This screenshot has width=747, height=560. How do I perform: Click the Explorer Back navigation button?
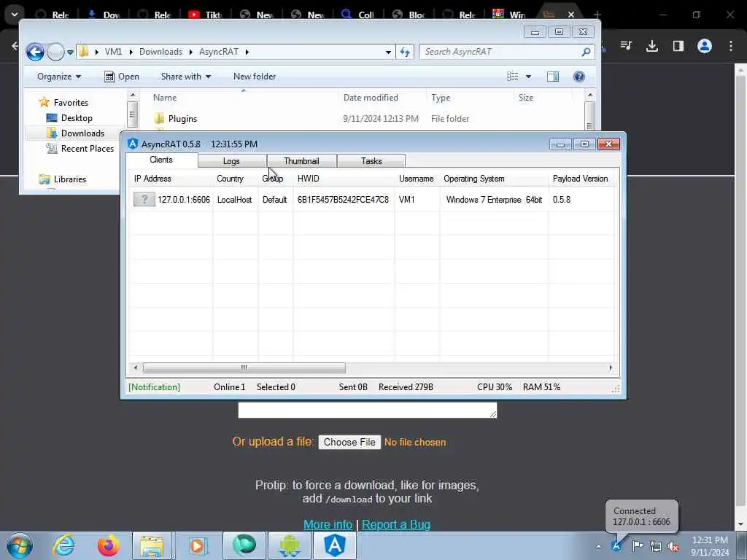pyautogui.click(x=35, y=52)
